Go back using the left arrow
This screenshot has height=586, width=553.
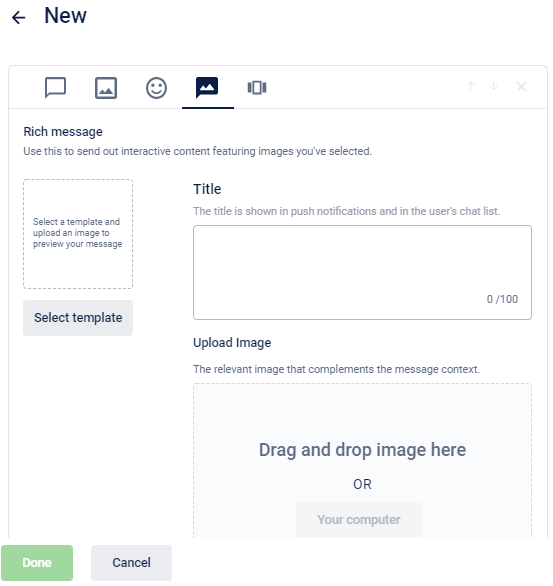tap(18, 17)
